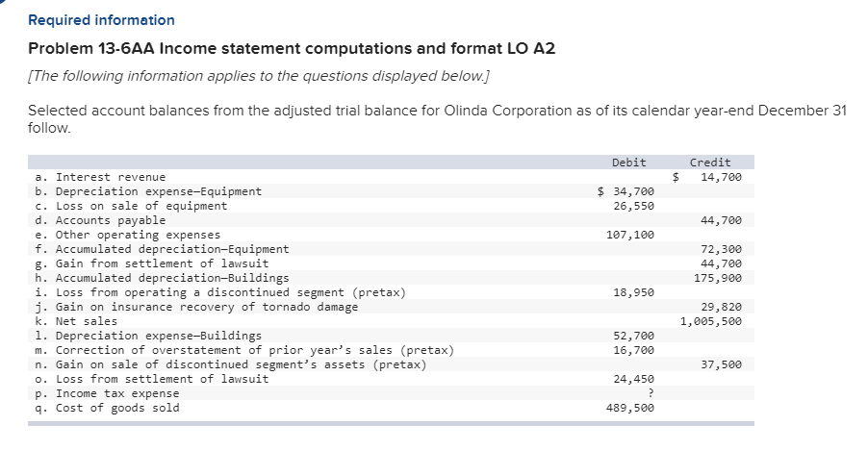Viewport: 868px width, 451px height.
Task: Select row 'o. Loss from settlement of lawsuit'
Action: coord(391,379)
